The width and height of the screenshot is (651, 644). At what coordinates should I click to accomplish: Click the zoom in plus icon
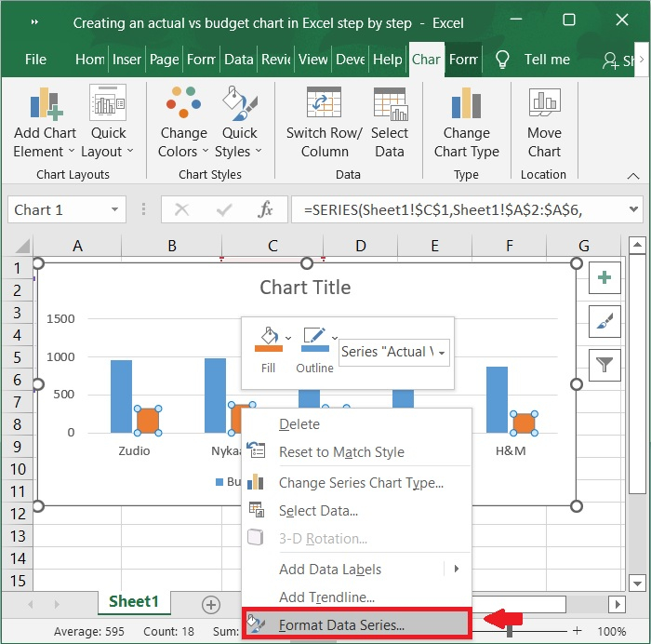[x=577, y=631]
